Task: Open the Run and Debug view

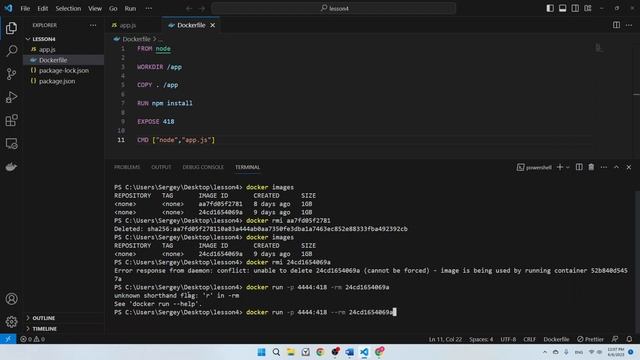Action: point(11,97)
